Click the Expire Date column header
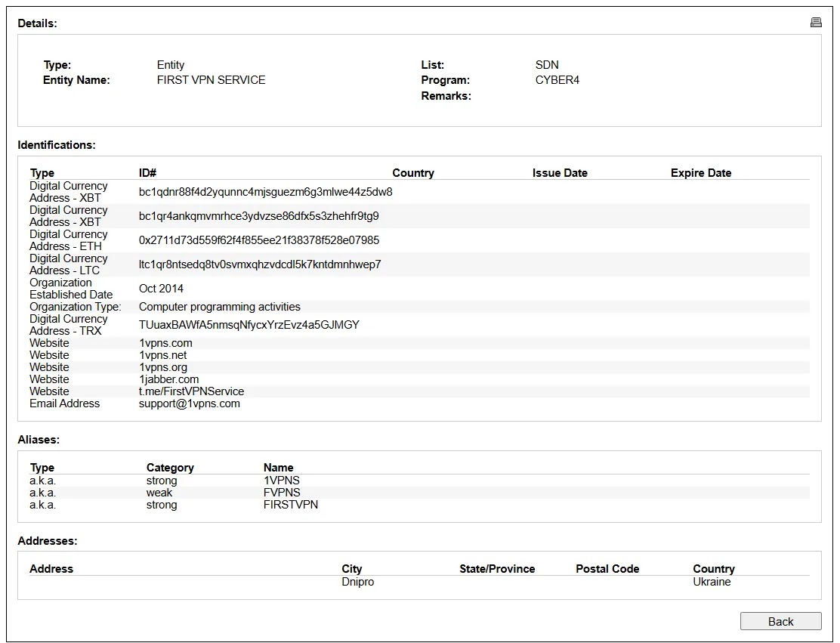Screen dimensions: 840x643 coord(701,172)
